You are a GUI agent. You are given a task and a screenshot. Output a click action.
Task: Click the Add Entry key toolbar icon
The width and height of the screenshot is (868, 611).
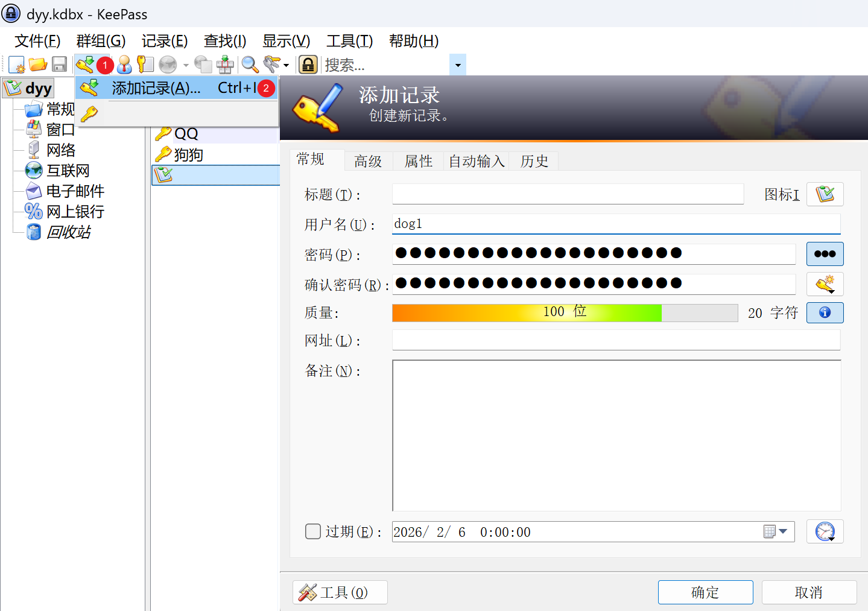tap(85, 64)
